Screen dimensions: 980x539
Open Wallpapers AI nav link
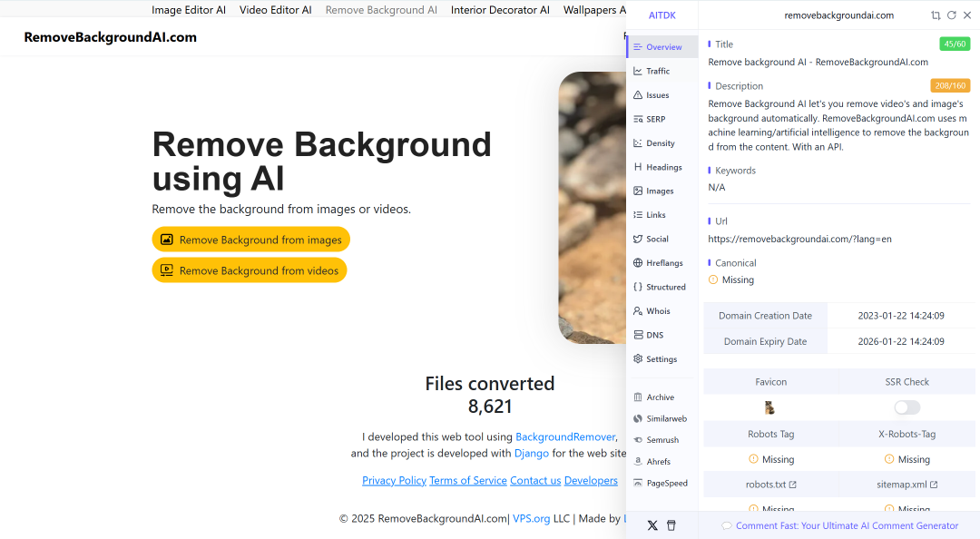pos(594,10)
